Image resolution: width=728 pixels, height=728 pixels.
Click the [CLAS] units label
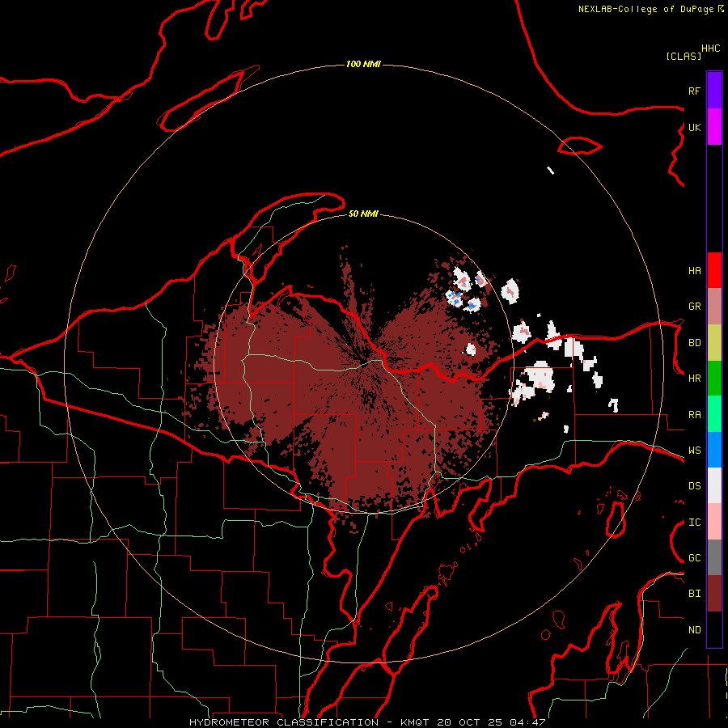[684, 56]
